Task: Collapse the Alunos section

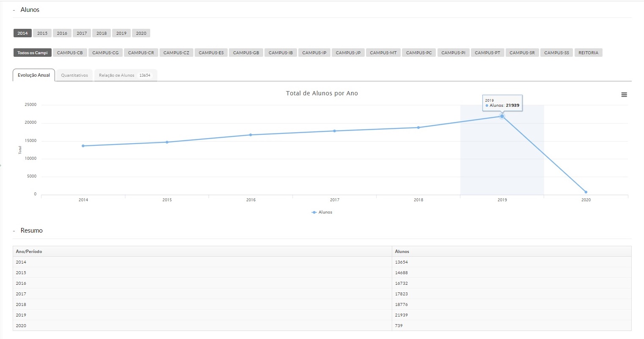Action: tap(14, 10)
